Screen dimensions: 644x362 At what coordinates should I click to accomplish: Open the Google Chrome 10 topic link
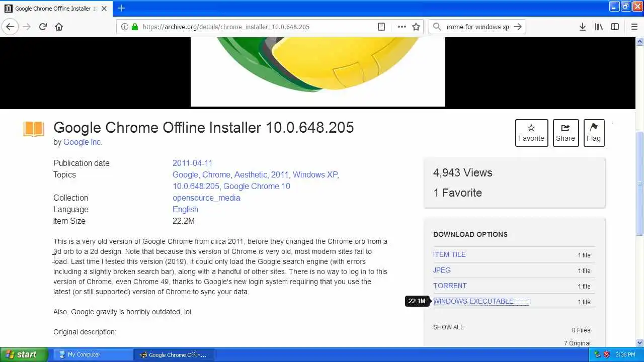257,186
